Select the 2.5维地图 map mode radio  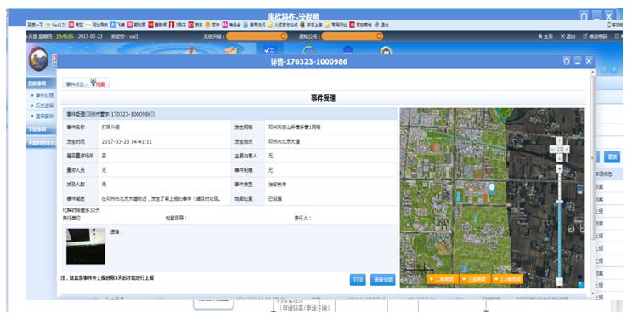pos(496,279)
